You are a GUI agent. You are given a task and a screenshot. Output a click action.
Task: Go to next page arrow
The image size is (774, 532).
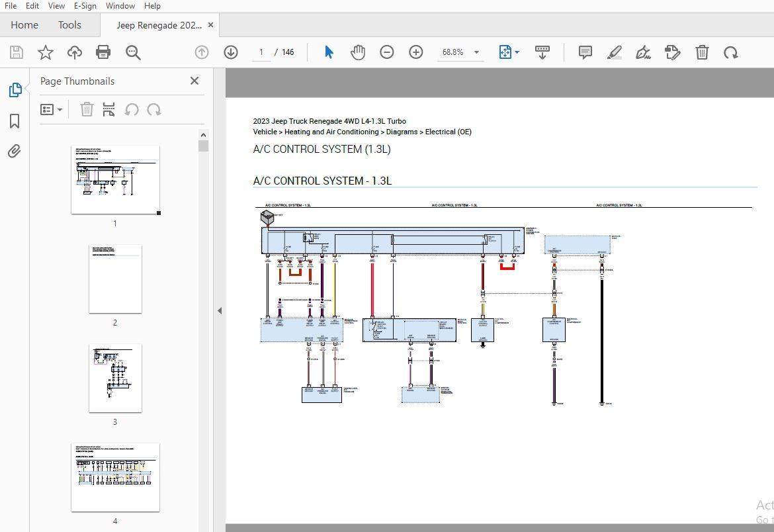tap(230, 52)
